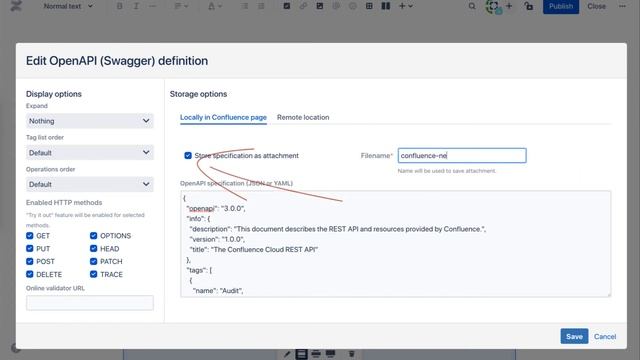The image size is (640, 360).
Task: Insert a bullet list from toolbar
Action: 244,6
